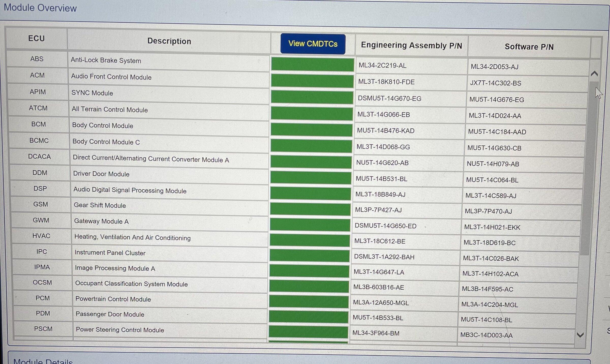Click assembly part number ML3T-18K810-FDE

click(x=386, y=82)
